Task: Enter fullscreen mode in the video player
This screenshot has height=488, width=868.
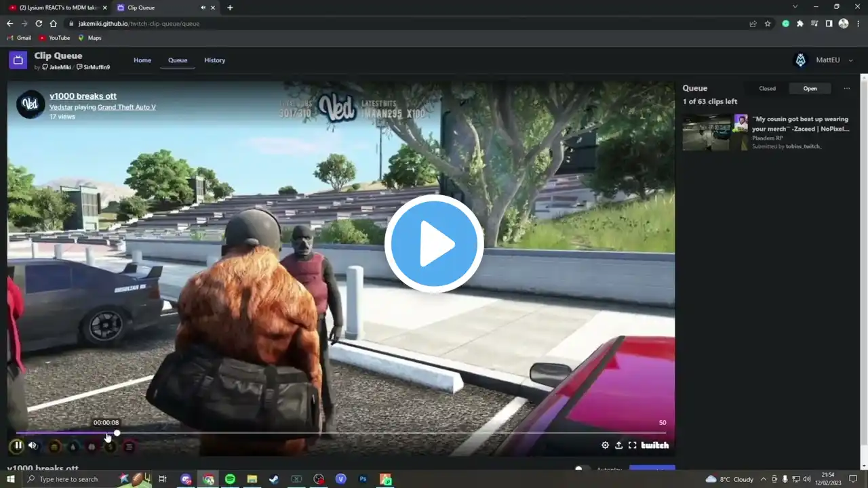Action: pos(632,445)
